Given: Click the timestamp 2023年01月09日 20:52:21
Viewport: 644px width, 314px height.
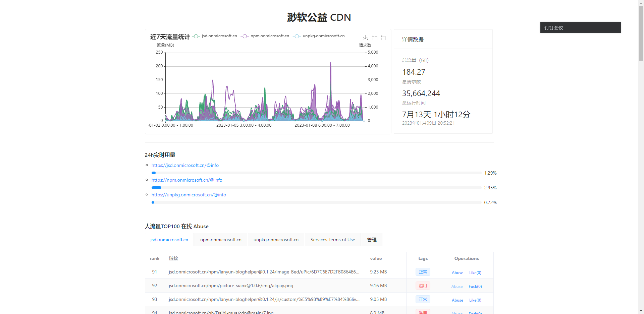Looking at the screenshot, I should point(428,123).
